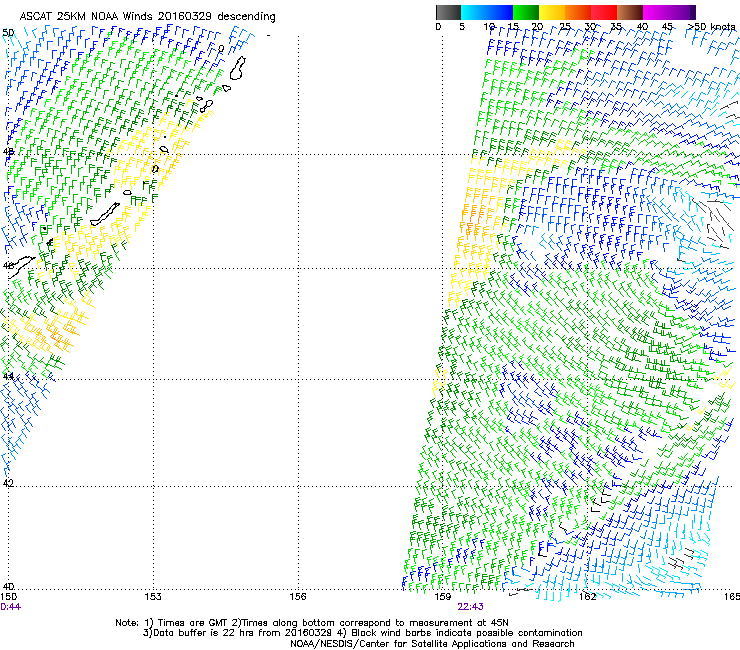740x650 pixels.
Task: Click the '40' latitude label on the left axis
Action: (x=8, y=587)
